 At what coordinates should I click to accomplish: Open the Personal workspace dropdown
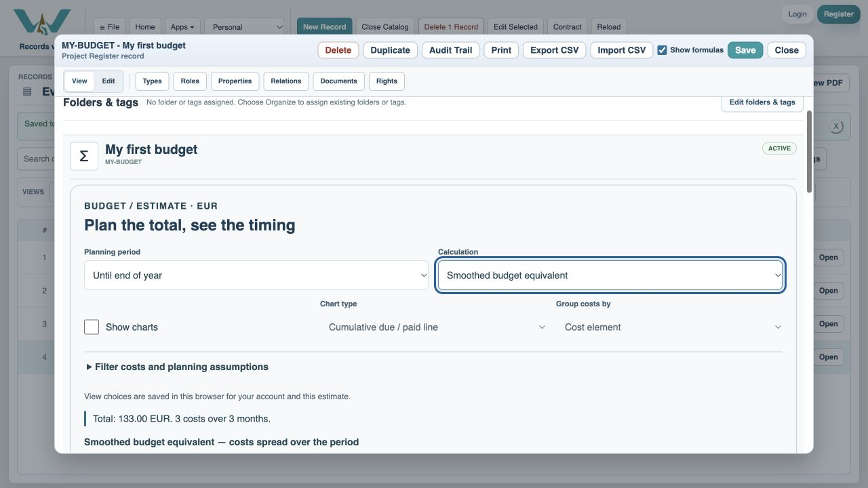coord(244,27)
